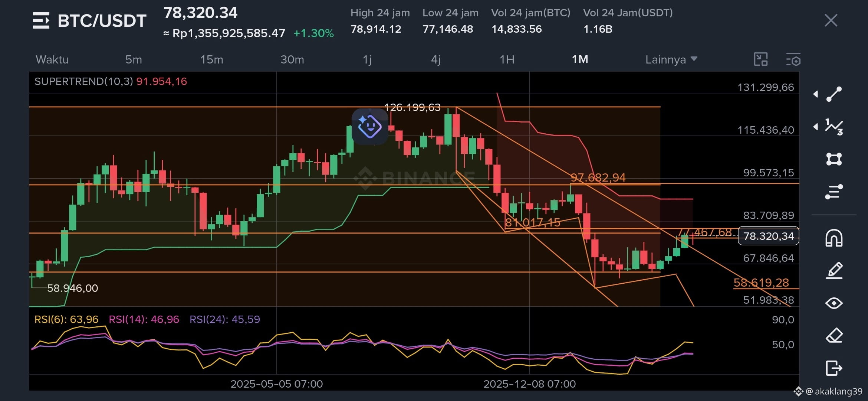Switch to the Waktu line view
Viewport: 868px width, 401px height.
click(x=52, y=59)
